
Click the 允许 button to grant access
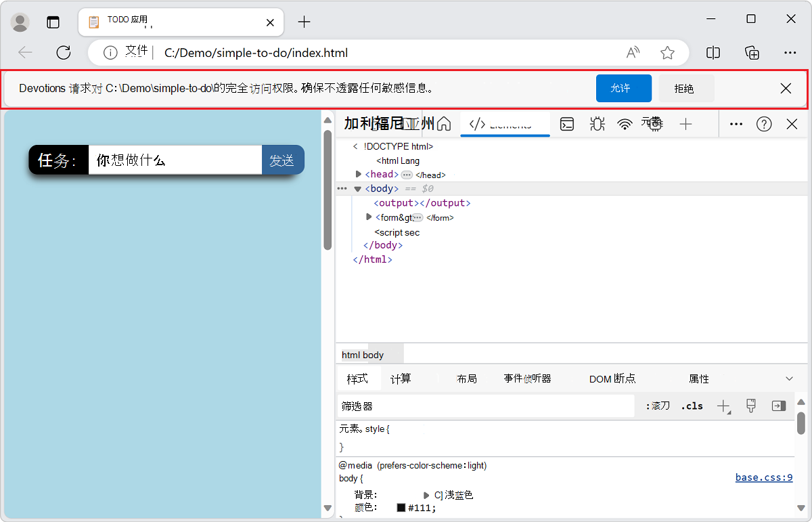tap(623, 88)
